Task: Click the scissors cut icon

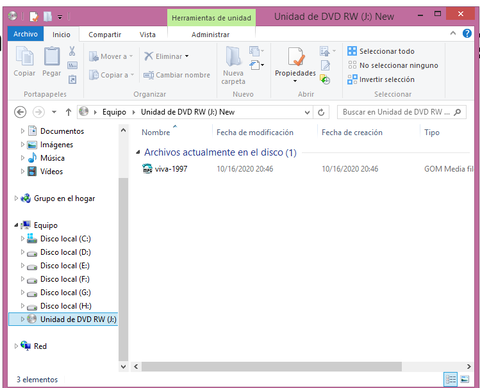Action: (x=72, y=51)
